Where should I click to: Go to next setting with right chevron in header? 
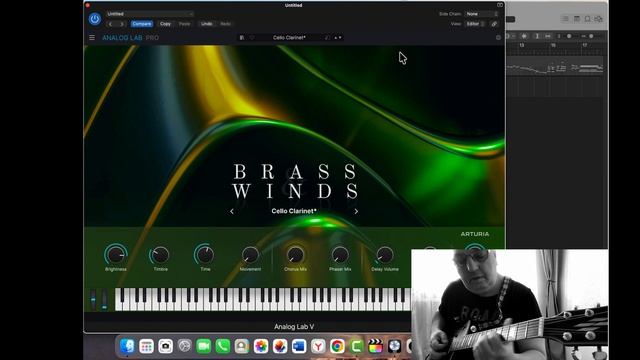pos(121,24)
